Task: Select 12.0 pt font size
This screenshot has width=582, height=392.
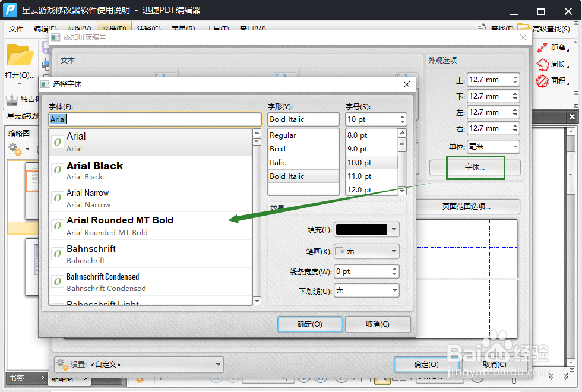Action: [x=372, y=189]
